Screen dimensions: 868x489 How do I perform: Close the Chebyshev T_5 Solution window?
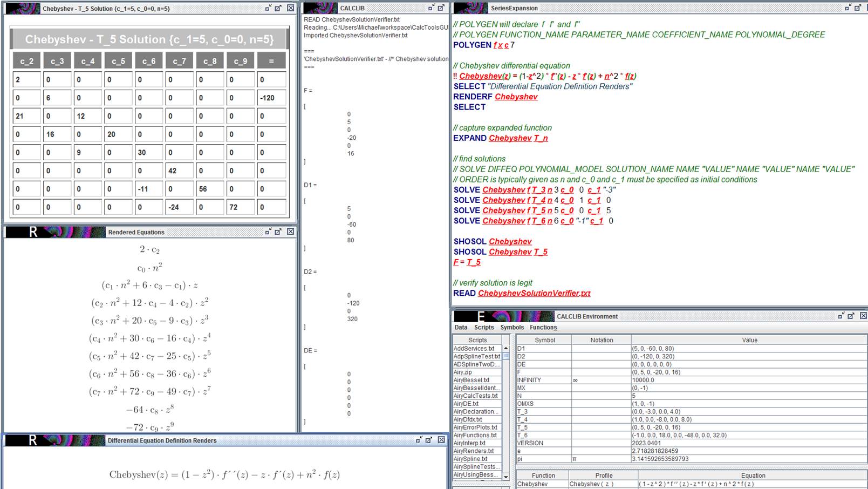[x=290, y=8]
